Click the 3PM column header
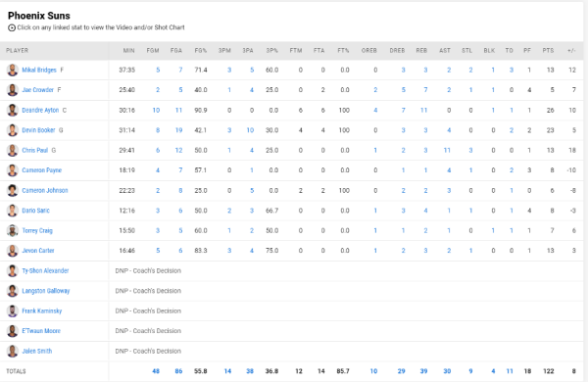The height and width of the screenshot is (382, 588). coord(224,50)
